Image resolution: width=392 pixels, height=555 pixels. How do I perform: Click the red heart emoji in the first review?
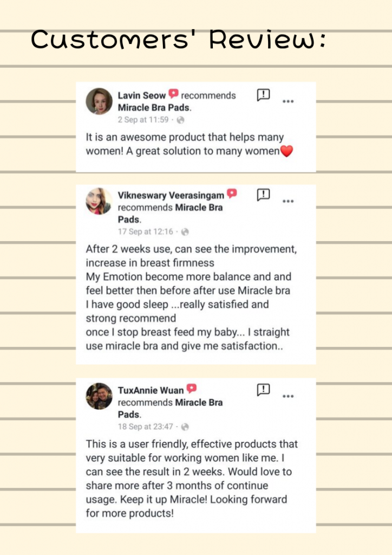pyautogui.click(x=286, y=151)
